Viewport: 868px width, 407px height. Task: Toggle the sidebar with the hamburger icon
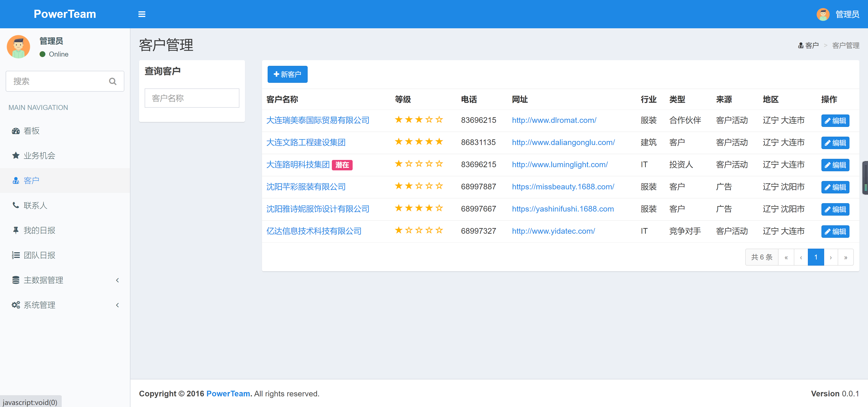[142, 14]
